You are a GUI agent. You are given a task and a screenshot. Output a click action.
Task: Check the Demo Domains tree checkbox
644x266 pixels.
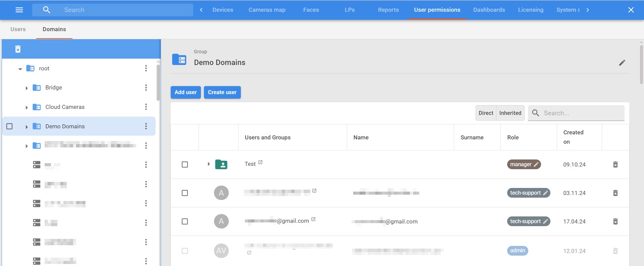(9, 126)
